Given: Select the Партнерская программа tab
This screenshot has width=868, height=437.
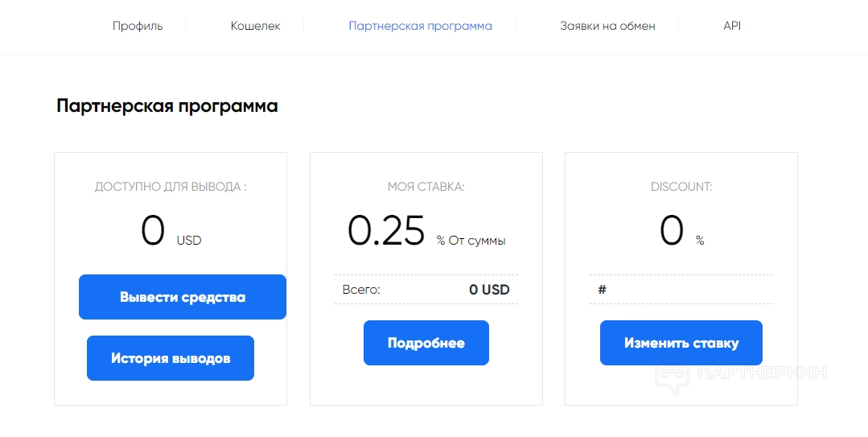Looking at the screenshot, I should click(420, 26).
